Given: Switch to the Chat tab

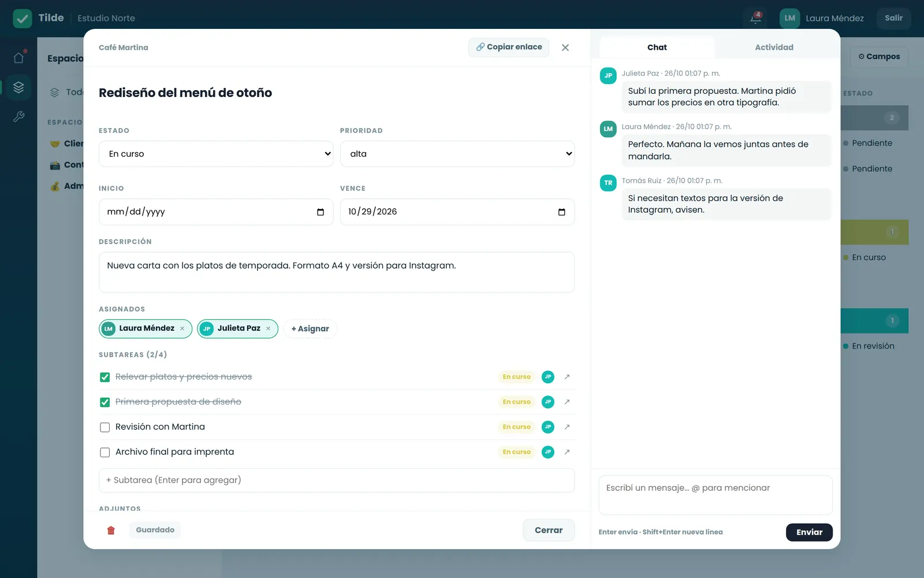Looking at the screenshot, I should pos(657,47).
